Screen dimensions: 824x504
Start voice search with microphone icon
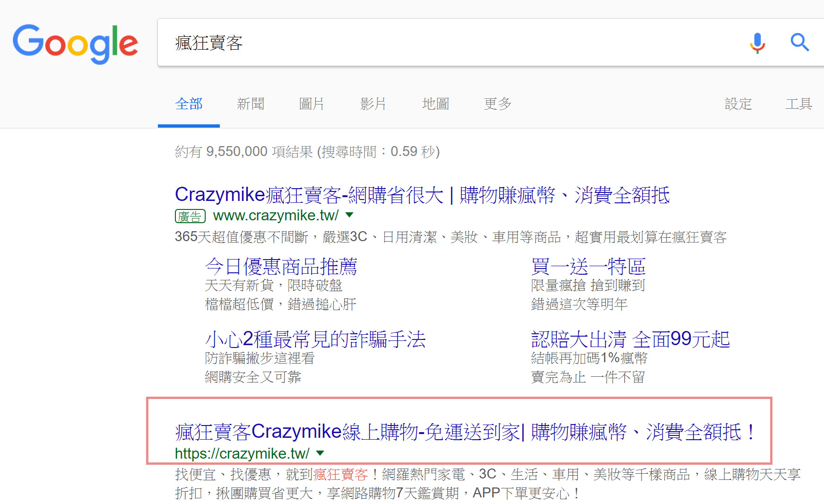757,43
